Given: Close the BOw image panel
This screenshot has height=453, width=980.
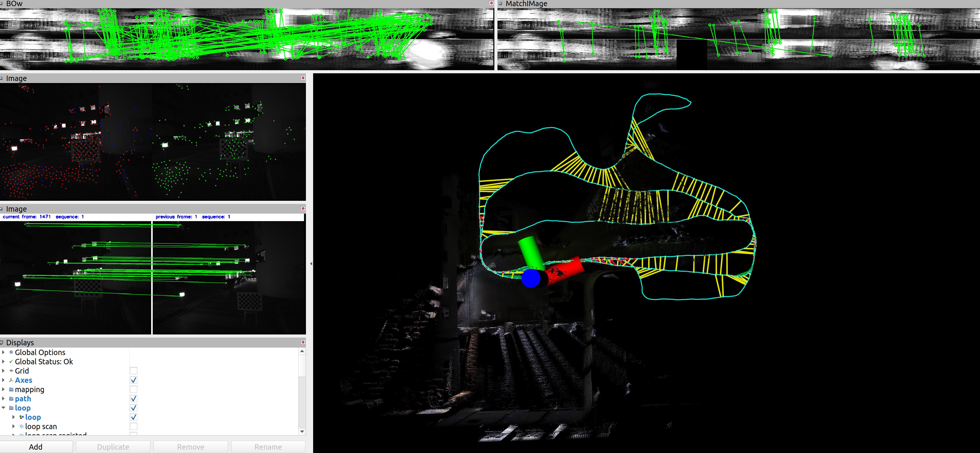Looking at the screenshot, I should 491,3.
